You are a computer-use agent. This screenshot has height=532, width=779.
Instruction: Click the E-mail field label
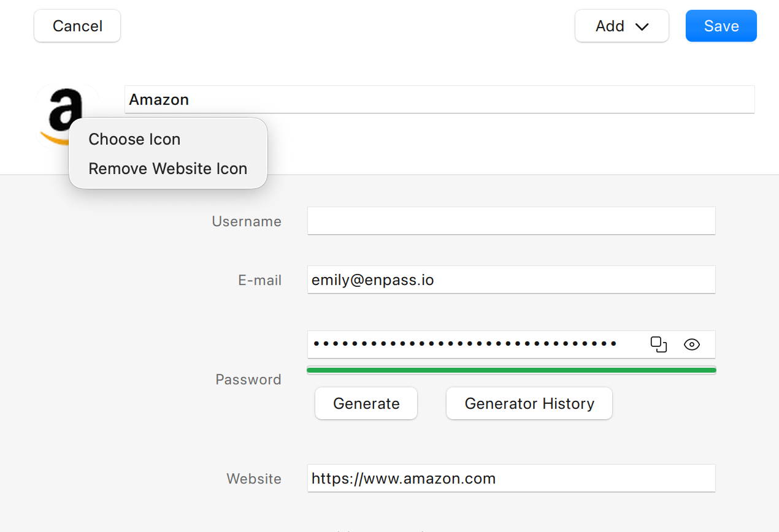260,280
